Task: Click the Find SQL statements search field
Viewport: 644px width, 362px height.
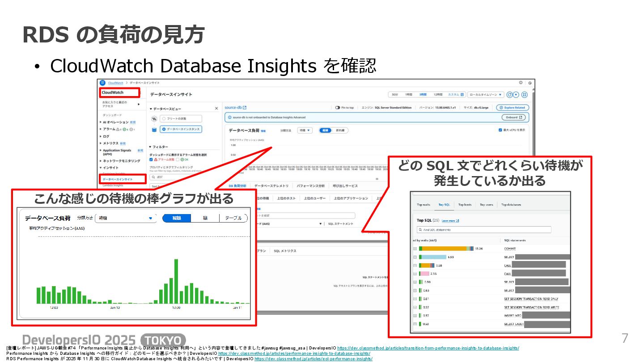Action: coord(484,230)
